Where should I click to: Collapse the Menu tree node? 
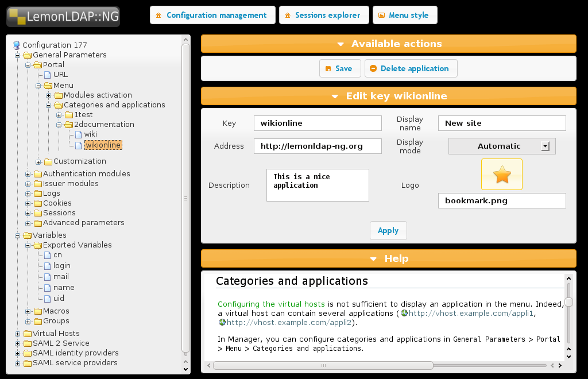(38, 86)
